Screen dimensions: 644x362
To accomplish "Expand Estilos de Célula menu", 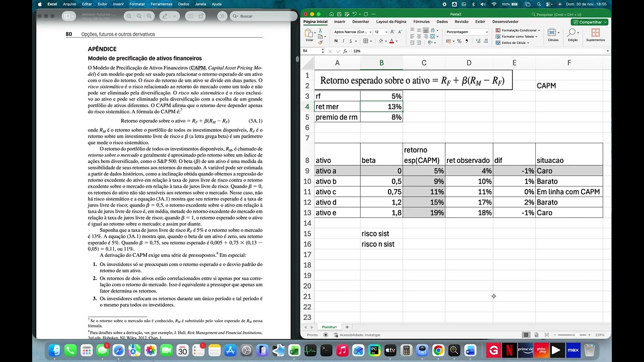I will [512, 43].
